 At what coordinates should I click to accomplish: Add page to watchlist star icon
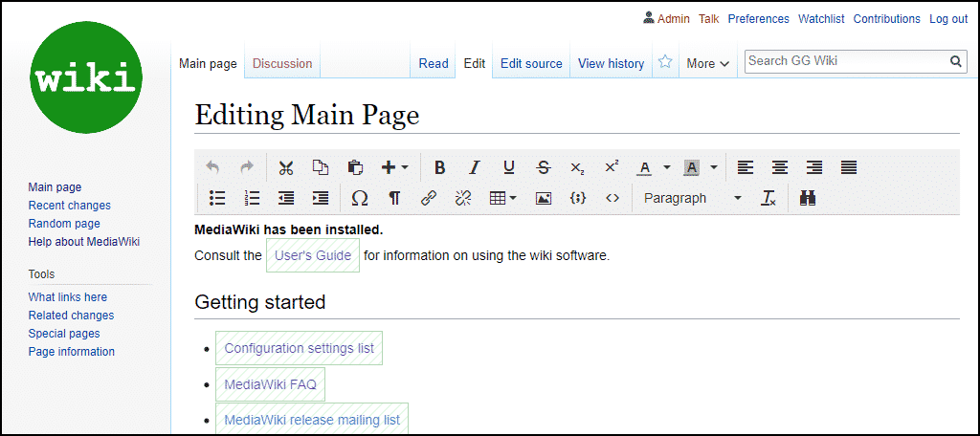666,62
